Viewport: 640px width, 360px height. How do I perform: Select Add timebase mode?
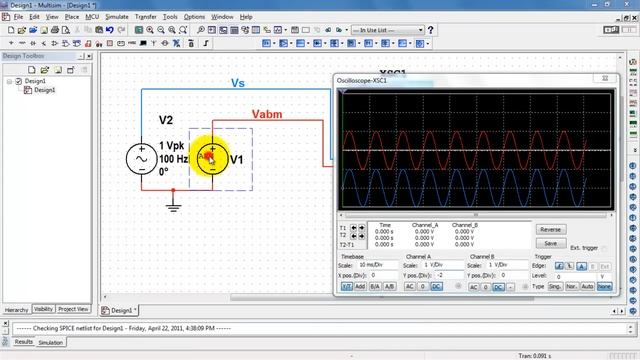[360, 287]
